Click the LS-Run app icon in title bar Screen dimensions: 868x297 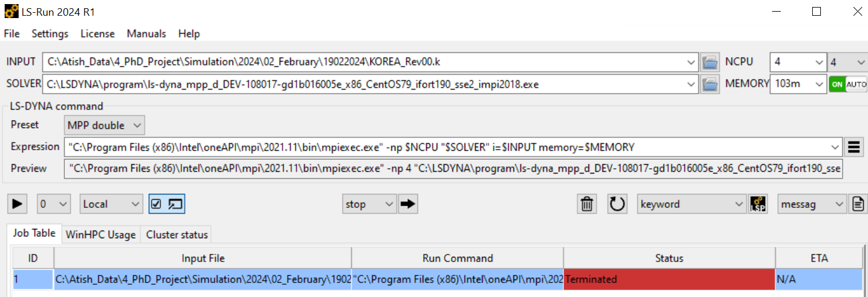click(x=11, y=11)
